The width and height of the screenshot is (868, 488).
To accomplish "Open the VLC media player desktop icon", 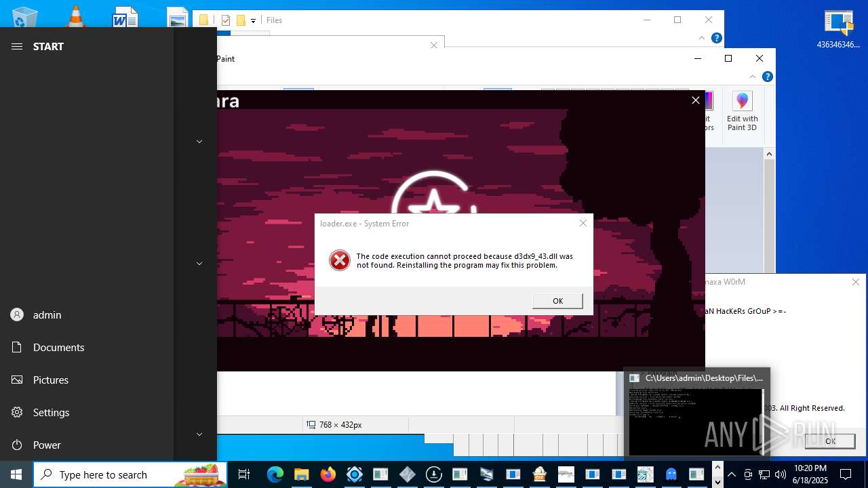I will [75, 16].
